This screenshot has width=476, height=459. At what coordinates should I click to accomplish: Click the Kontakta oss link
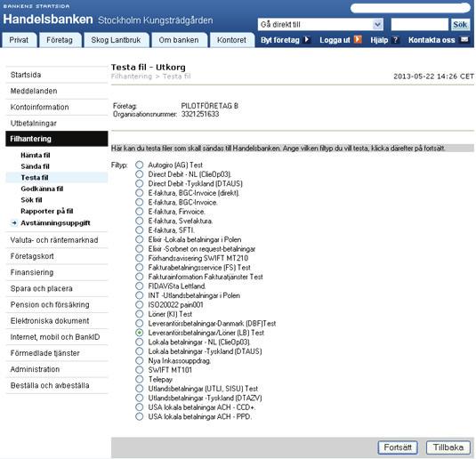432,40
